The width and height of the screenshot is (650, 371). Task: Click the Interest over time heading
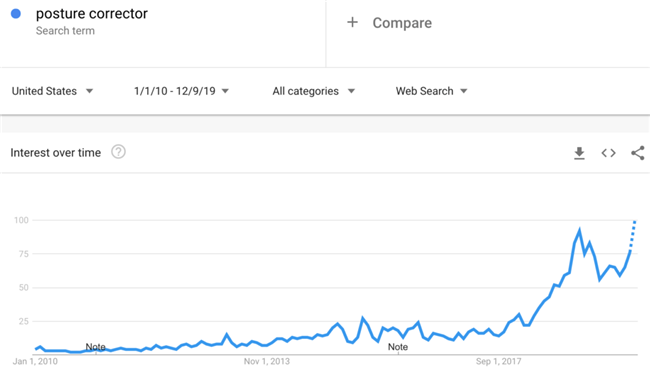coord(56,153)
